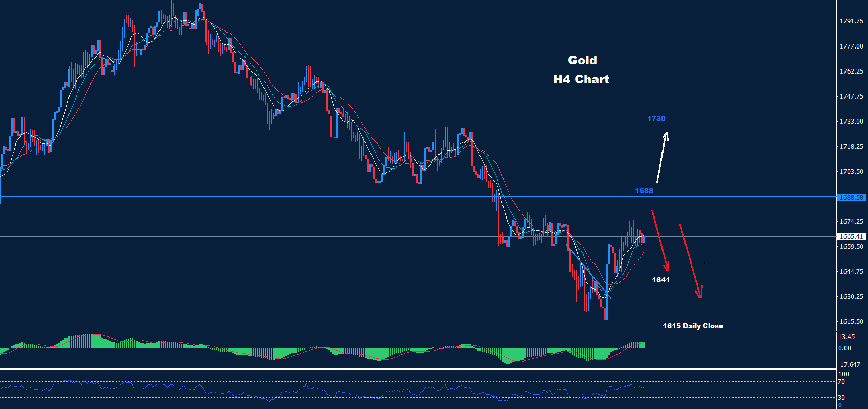Click the first red downward arrow near 1688
Screen dimensions: 868x409
660,240
